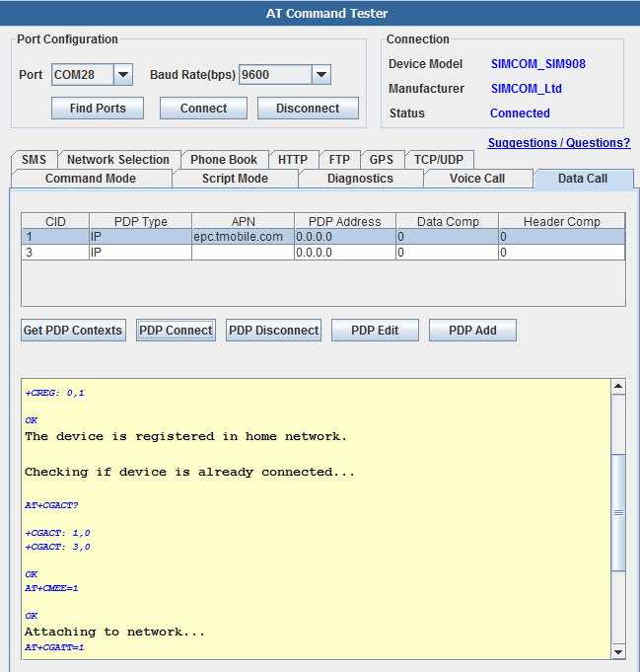Click the AT+CMEE=1 log line
Viewport: 640px width, 672px height.
click(51, 588)
